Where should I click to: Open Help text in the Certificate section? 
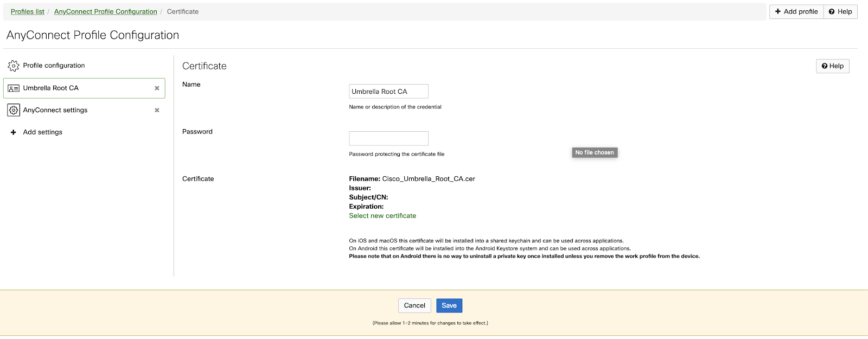click(x=837, y=66)
